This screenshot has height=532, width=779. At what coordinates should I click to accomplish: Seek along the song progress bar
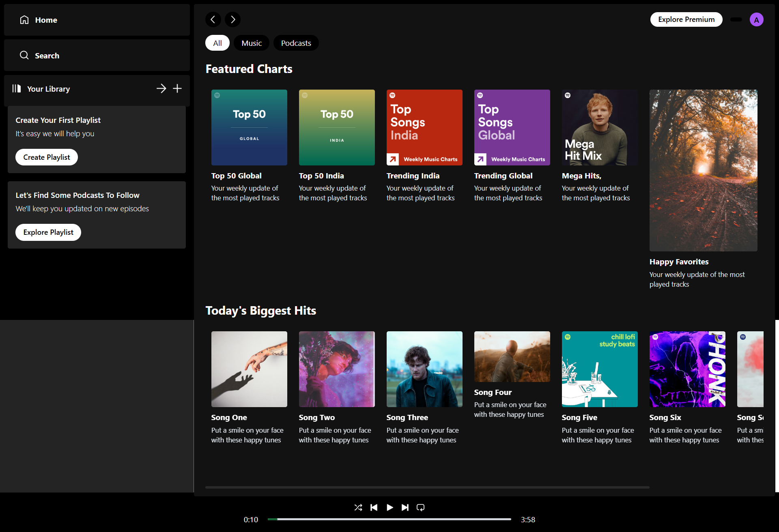tap(389, 519)
